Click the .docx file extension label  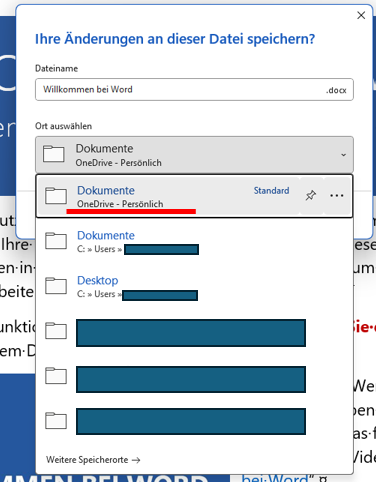pos(336,90)
